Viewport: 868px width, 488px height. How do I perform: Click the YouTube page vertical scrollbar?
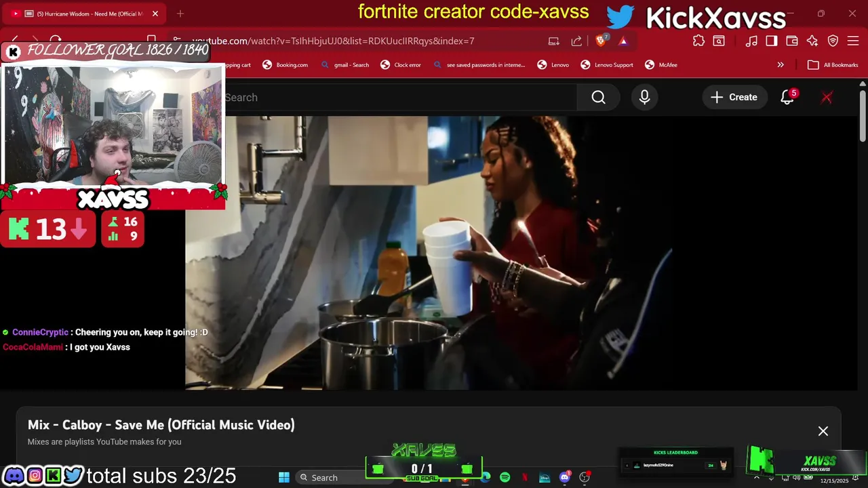863,117
